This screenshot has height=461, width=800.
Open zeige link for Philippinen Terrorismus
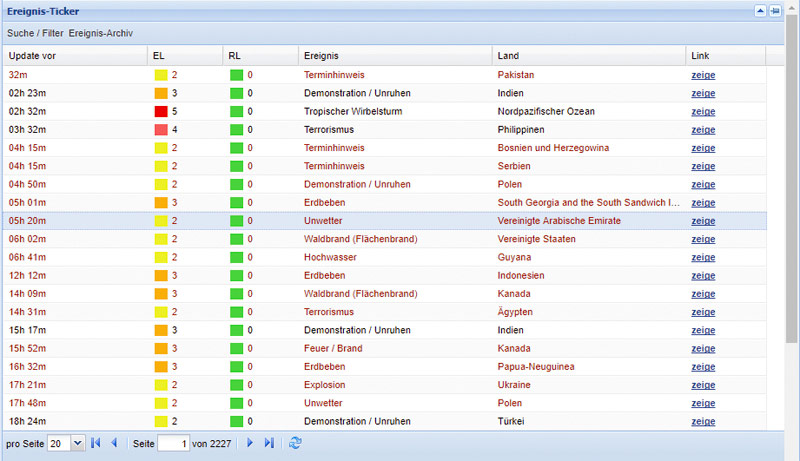point(703,130)
